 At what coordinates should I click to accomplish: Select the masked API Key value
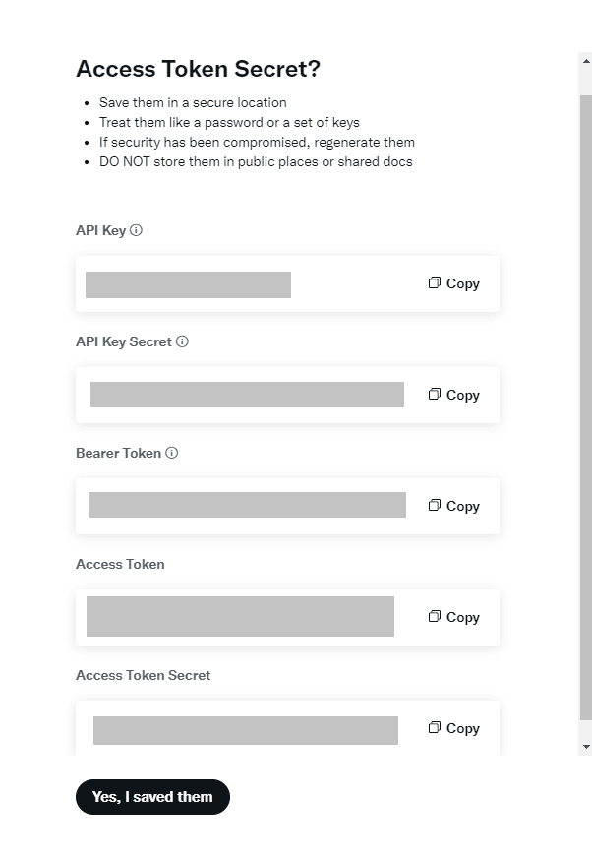[189, 284]
